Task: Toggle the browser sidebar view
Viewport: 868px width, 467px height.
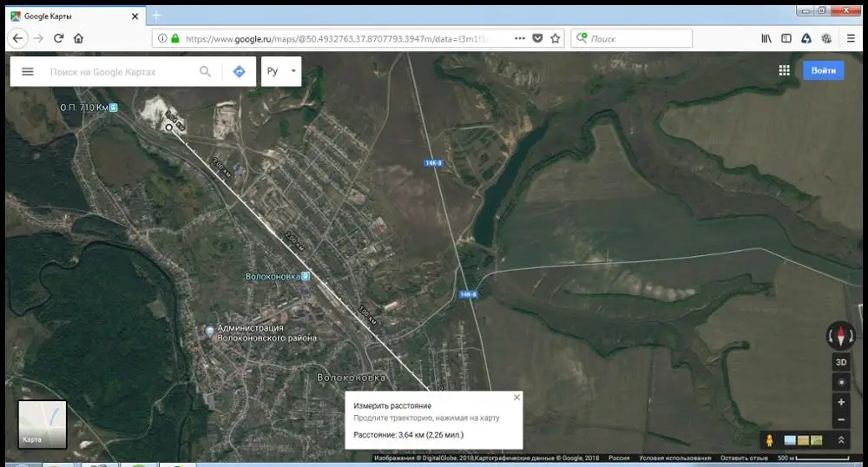Action: point(786,38)
